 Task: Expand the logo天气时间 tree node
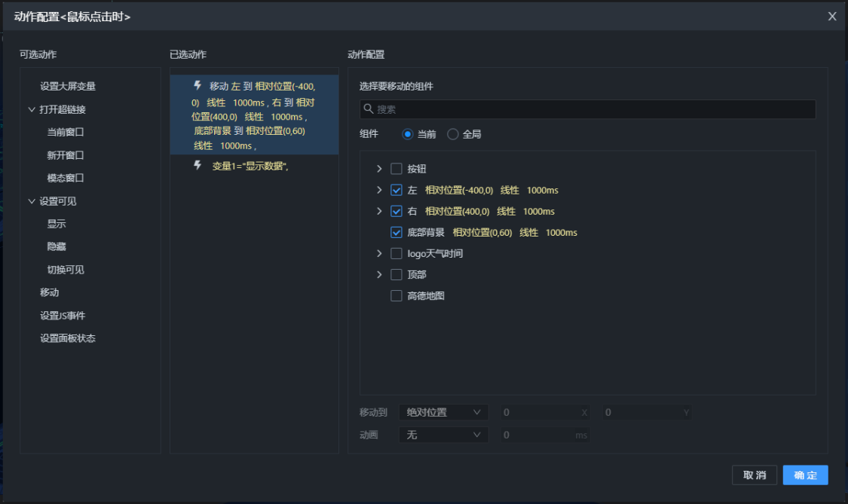379,253
